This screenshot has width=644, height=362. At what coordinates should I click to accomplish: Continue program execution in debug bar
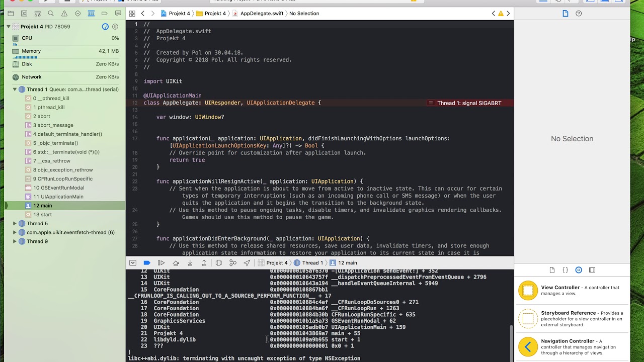[161, 263]
